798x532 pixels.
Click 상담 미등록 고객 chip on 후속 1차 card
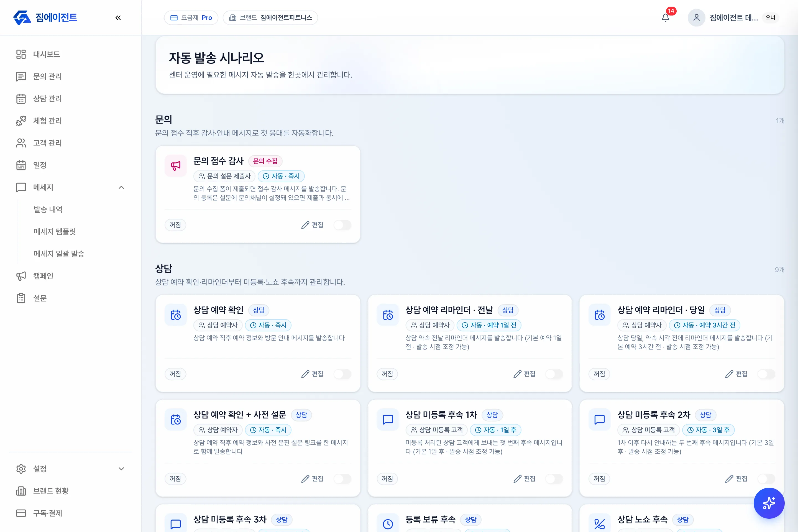pos(437,430)
